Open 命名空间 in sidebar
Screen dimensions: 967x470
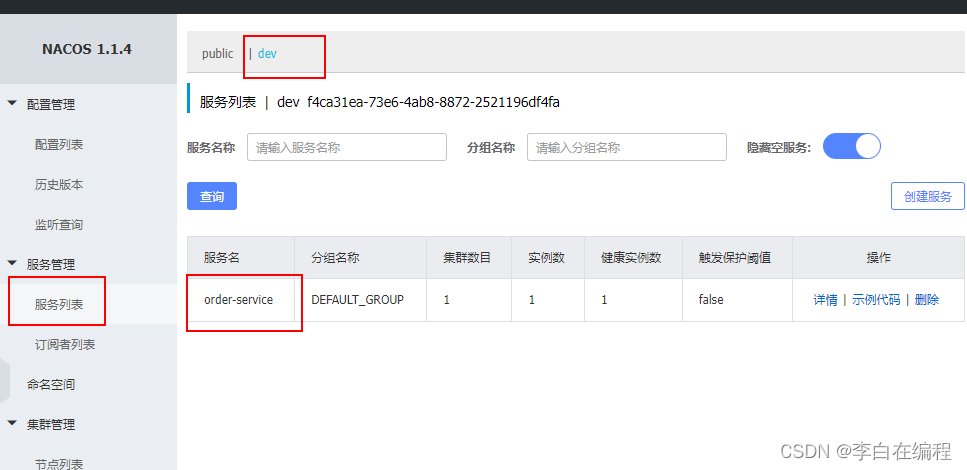[x=51, y=384]
